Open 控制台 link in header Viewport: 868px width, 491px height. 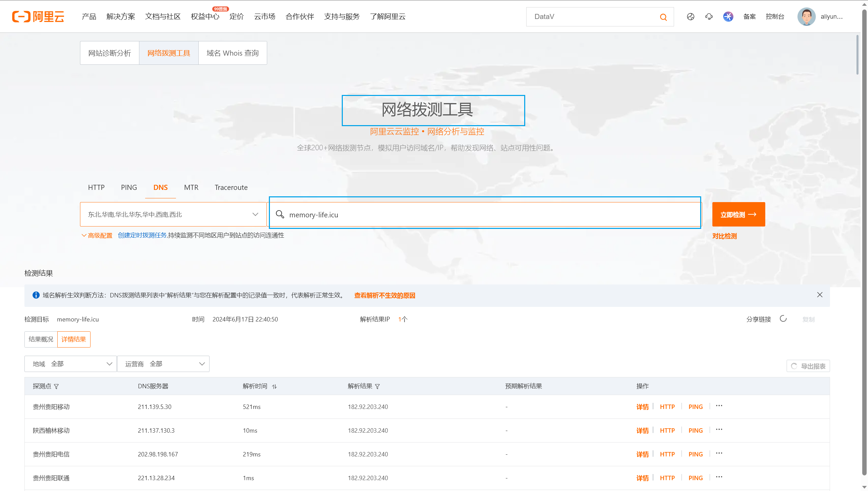775,17
